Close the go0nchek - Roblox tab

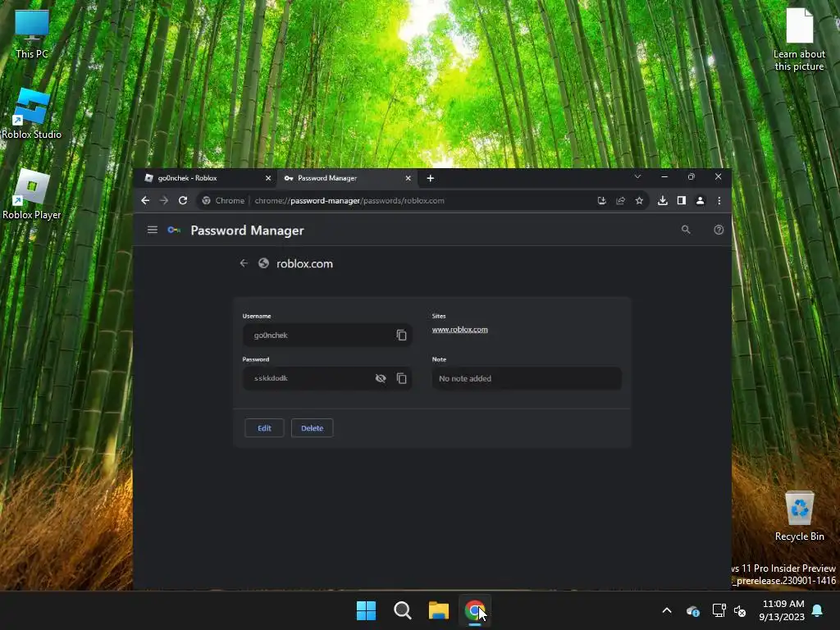[268, 178]
